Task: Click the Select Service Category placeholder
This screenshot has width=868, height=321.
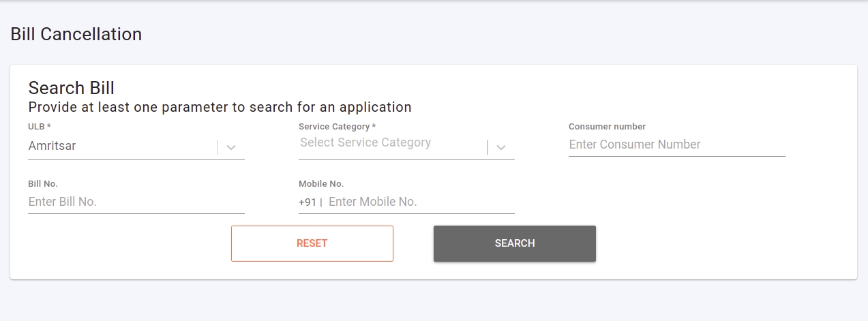Action: coord(365,142)
